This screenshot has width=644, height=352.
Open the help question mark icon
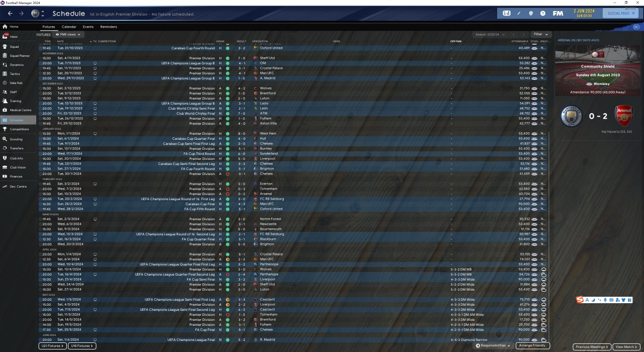(x=543, y=13)
